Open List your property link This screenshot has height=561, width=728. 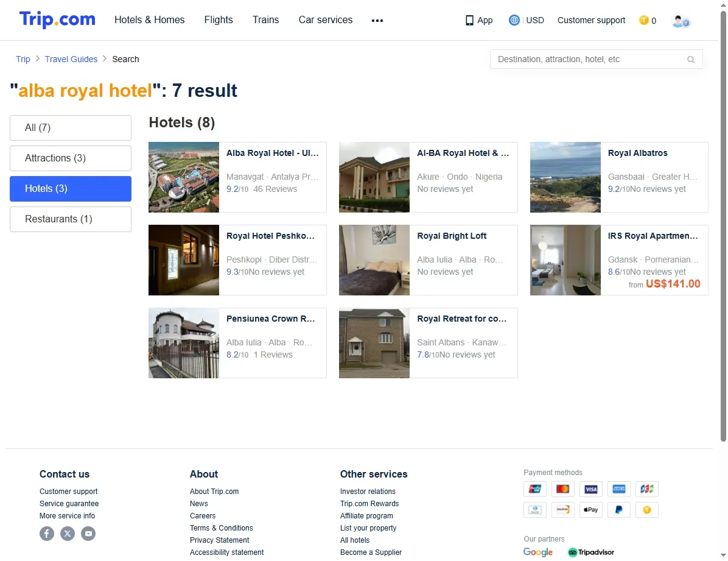[x=368, y=527]
